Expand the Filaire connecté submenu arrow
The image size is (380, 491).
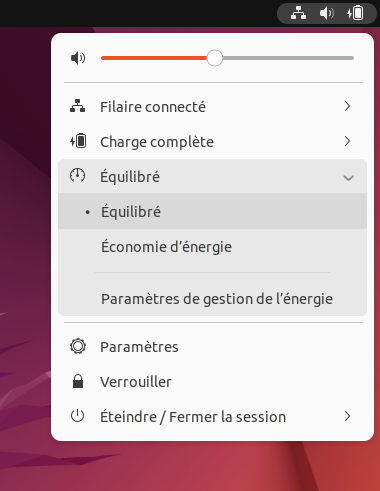347,106
